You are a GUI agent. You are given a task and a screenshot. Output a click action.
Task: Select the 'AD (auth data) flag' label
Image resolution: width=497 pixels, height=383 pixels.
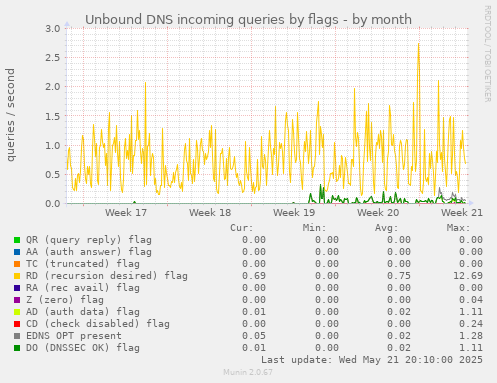(83, 312)
